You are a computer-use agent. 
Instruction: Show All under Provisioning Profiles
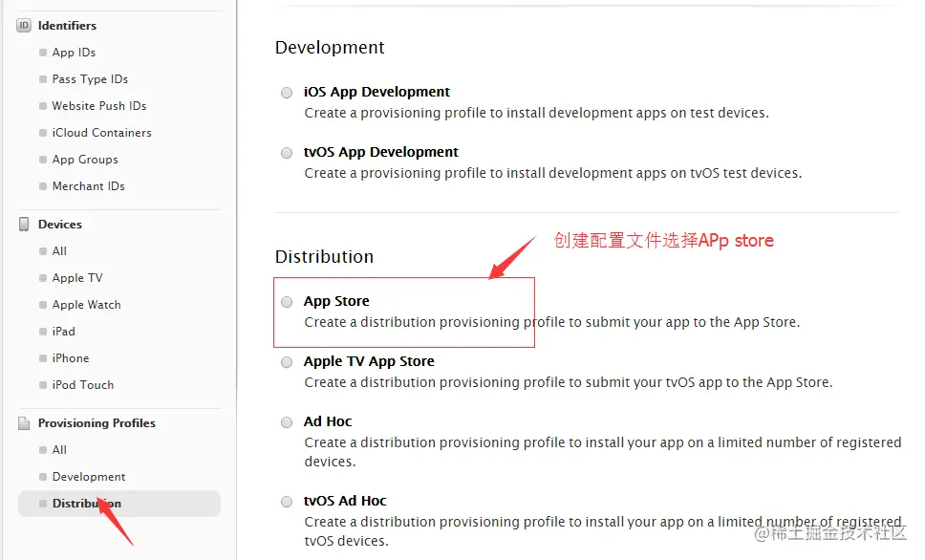coord(59,450)
